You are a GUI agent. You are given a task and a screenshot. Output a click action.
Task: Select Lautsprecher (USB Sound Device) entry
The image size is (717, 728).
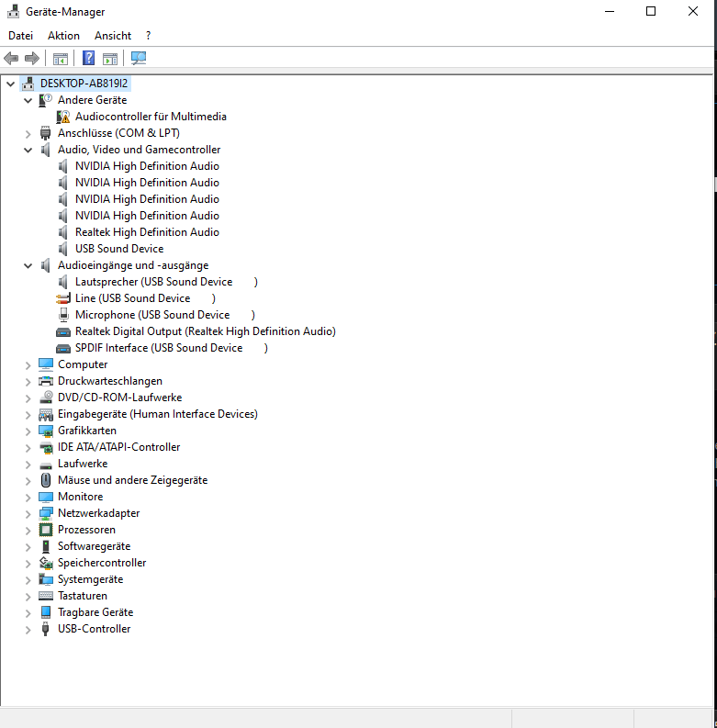(x=166, y=282)
